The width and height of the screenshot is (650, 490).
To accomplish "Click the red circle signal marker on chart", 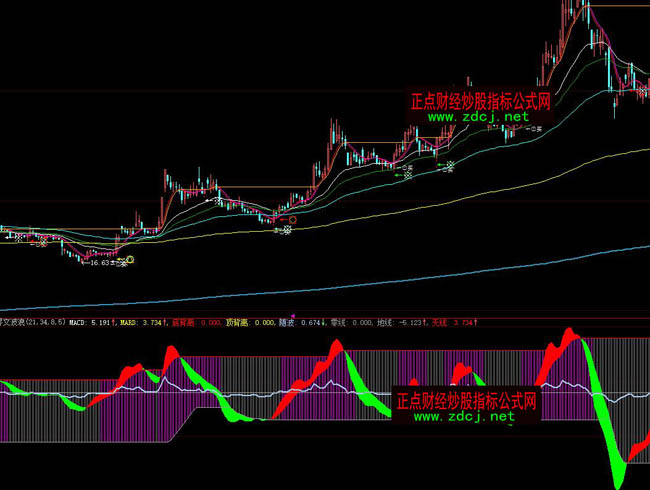I will click(x=293, y=219).
